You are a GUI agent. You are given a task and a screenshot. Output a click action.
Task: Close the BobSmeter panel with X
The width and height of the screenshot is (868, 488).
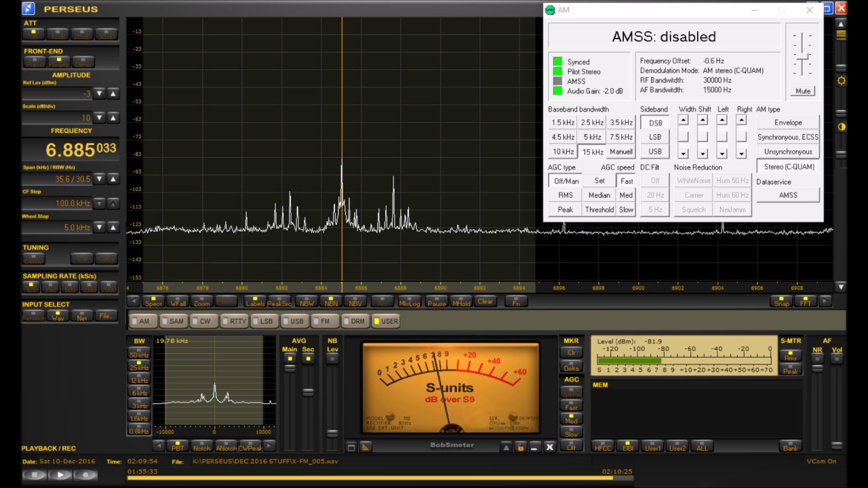550,447
